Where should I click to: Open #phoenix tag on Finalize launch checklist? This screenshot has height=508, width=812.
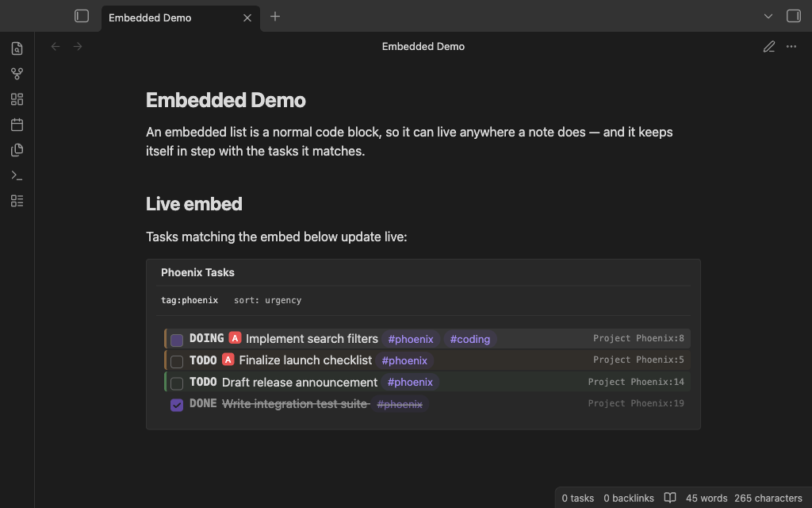click(x=404, y=360)
